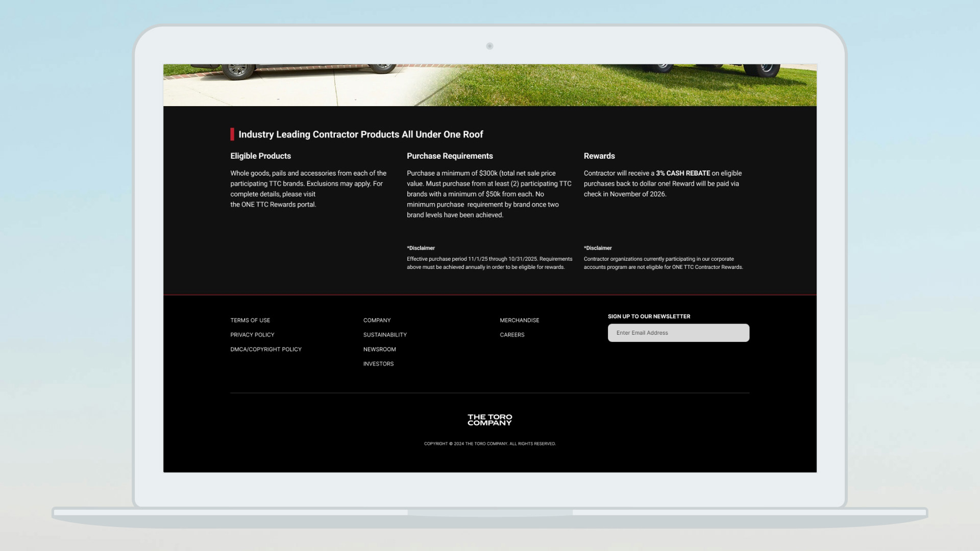Focus the Enter Email Address field

(678, 333)
